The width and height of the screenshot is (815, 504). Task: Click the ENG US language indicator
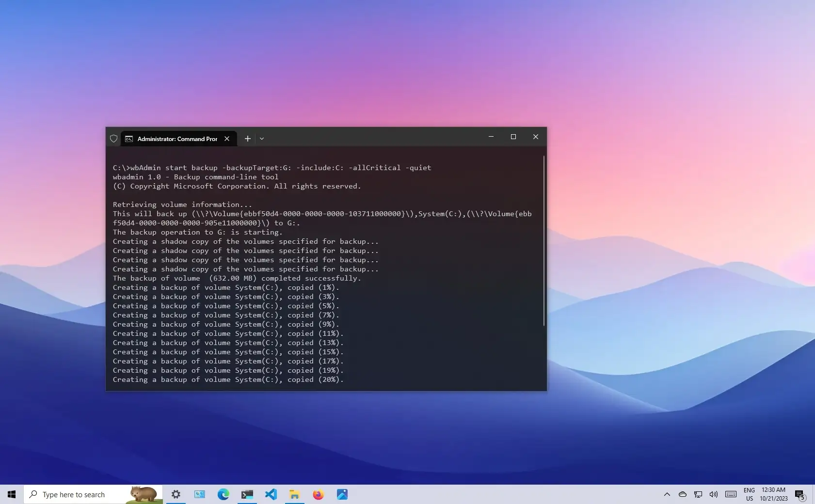[750, 494]
